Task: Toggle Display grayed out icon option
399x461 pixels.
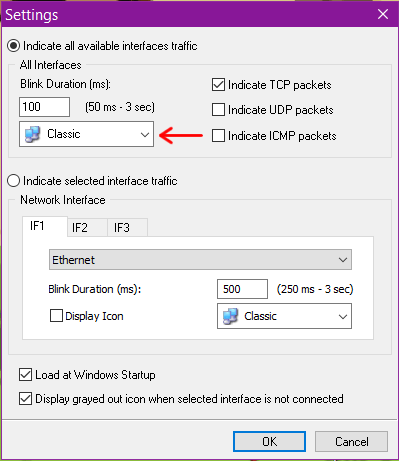Action: [26, 399]
